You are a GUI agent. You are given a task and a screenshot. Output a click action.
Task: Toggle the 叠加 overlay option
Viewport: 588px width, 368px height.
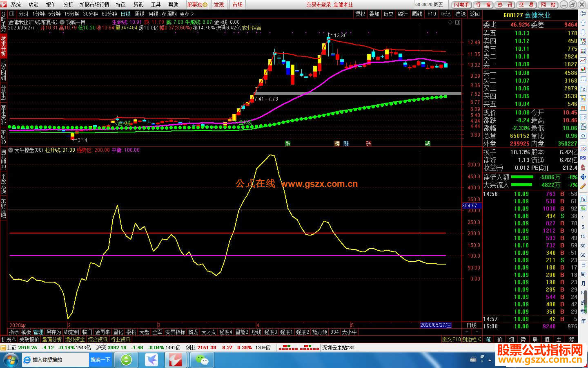pyautogui.click(x=374, y=14)
